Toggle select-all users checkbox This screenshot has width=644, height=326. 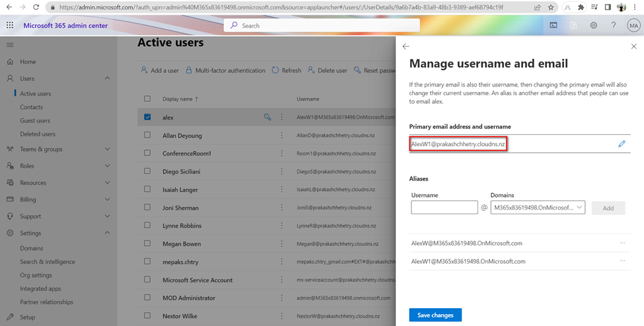click(147, 99)
